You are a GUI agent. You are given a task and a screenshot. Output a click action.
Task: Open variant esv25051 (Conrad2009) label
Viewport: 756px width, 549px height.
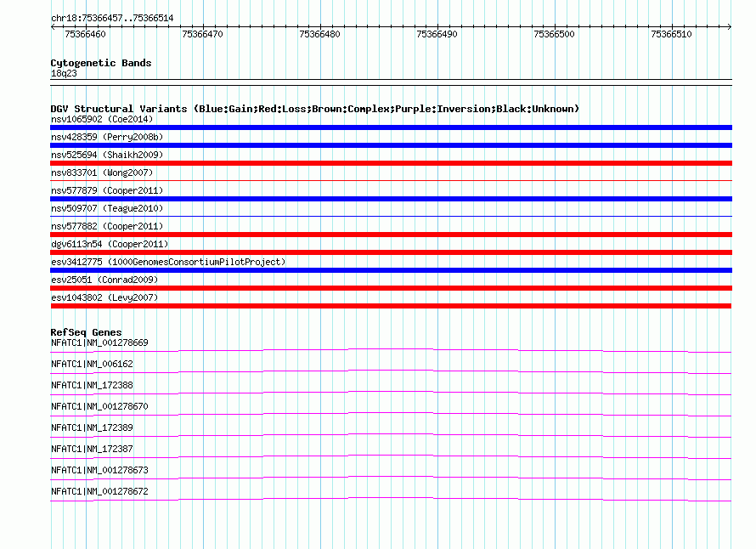(104, 280)
